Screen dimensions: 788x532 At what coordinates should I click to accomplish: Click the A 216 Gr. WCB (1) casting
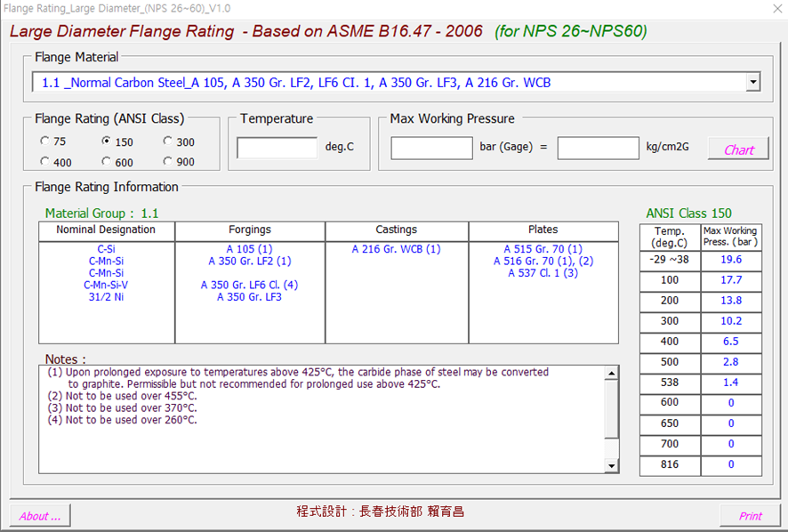click(396, 249)
